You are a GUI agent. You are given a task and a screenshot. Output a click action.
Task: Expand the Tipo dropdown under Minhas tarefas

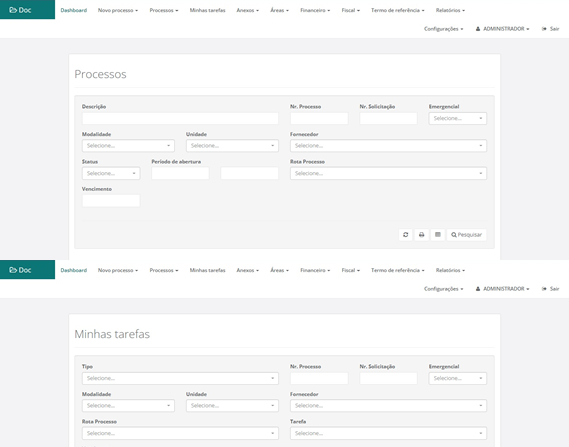(180, 378)
